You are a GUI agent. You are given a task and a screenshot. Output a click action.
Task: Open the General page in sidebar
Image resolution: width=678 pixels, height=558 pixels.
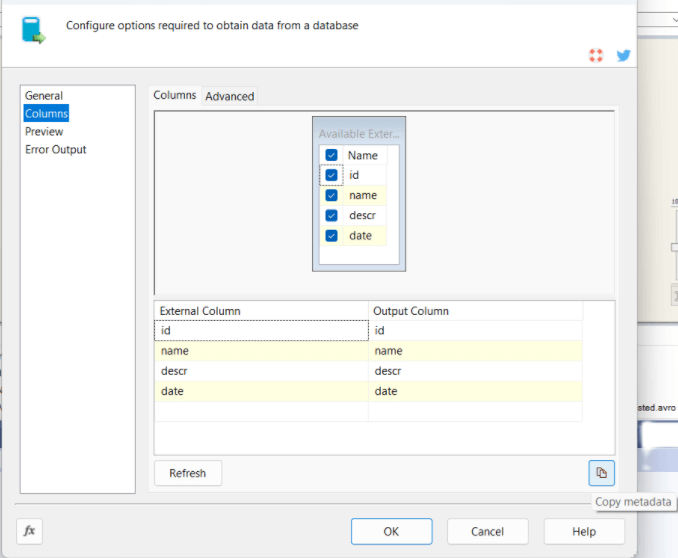tap(44, 96)
